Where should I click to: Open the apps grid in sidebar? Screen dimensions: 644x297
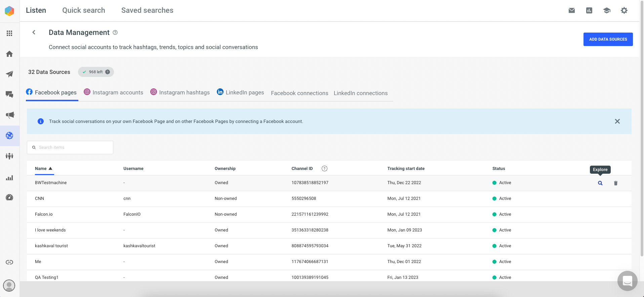click(x=9, y=33)
